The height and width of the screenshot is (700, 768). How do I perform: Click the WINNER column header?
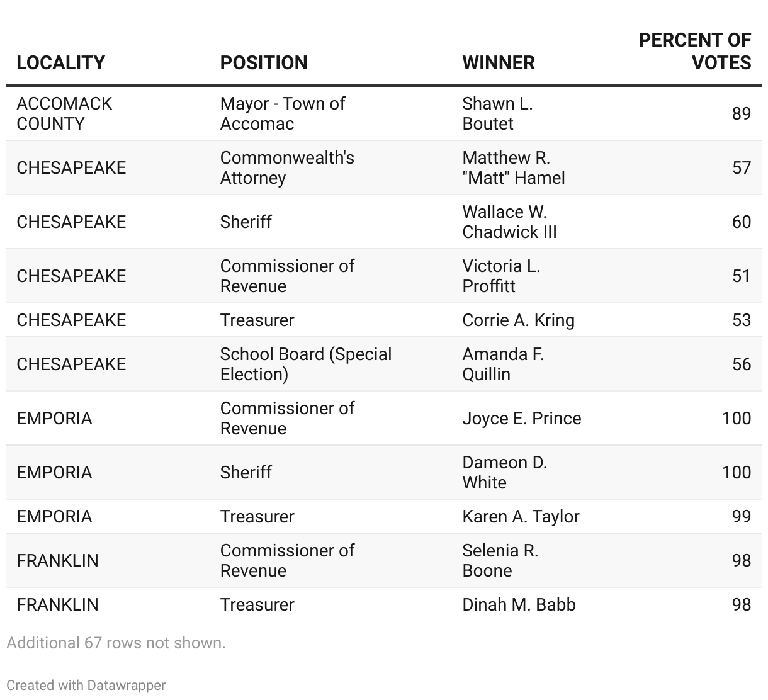[x=499, y=62]
